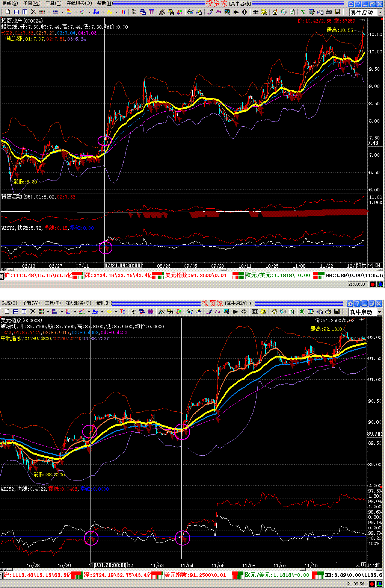Select the pen drawing tool in bottom toolbar
The image size is (385, 588).
coord(209,312)
